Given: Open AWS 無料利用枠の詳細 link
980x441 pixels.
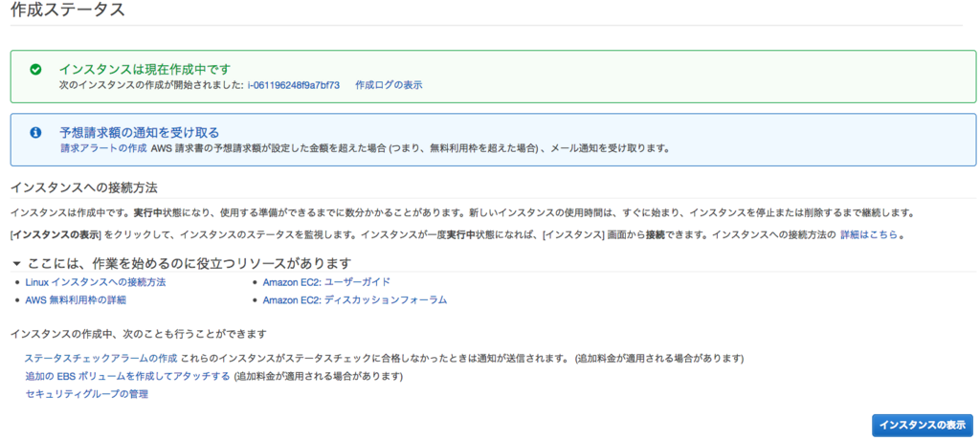Looking at the screenshot, I should point(76,299).
